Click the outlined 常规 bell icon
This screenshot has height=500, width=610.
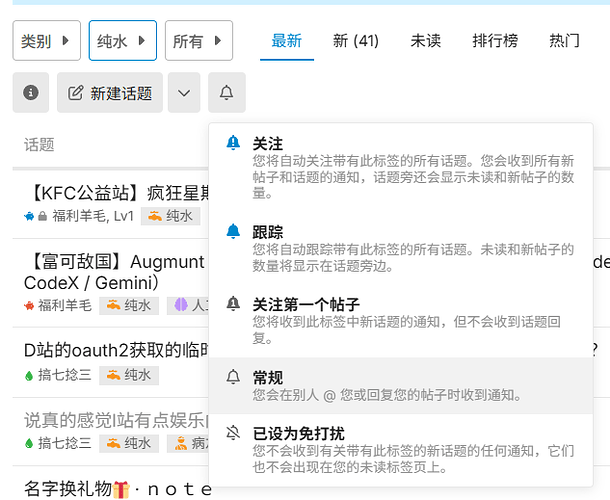click(x=233, y=377)
